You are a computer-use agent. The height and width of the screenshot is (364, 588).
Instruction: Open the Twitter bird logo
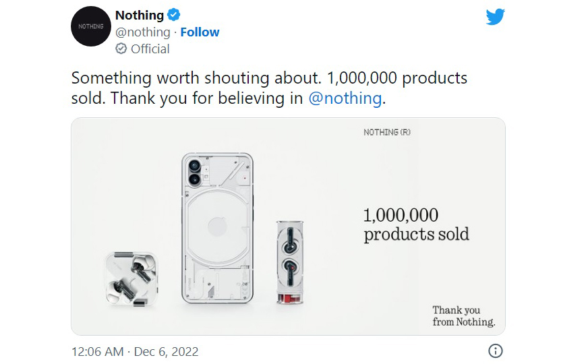[x=496, y=17]
